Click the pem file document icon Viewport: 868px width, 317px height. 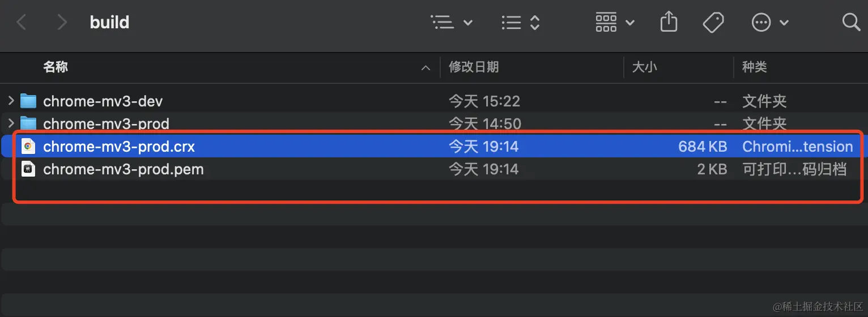[x=28, y=169]
